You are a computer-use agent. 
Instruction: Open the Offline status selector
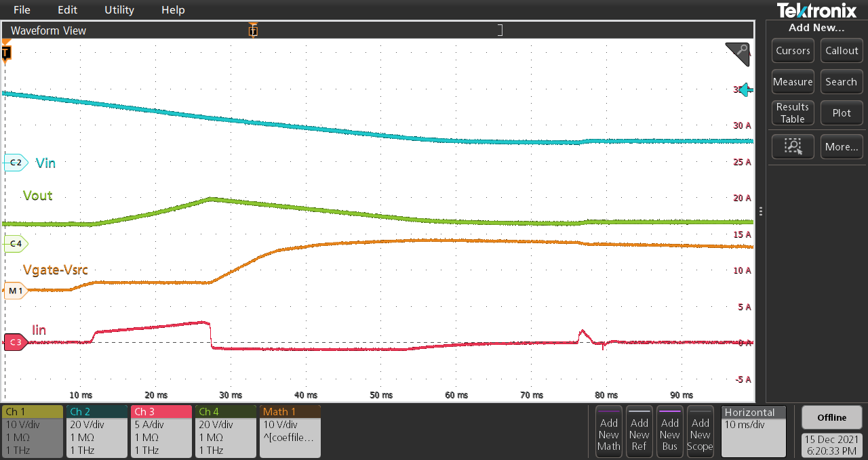coord(831,417)
